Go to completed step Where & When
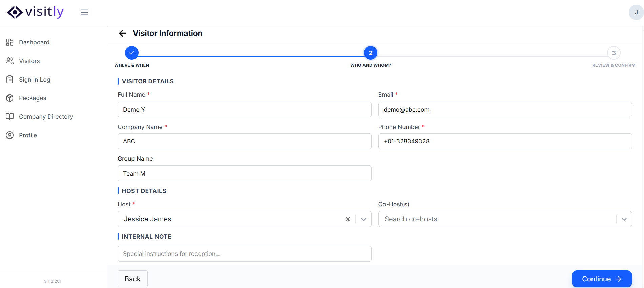This screenshot has height=288, width=644. pyautogui.click(x=132, y=53)
